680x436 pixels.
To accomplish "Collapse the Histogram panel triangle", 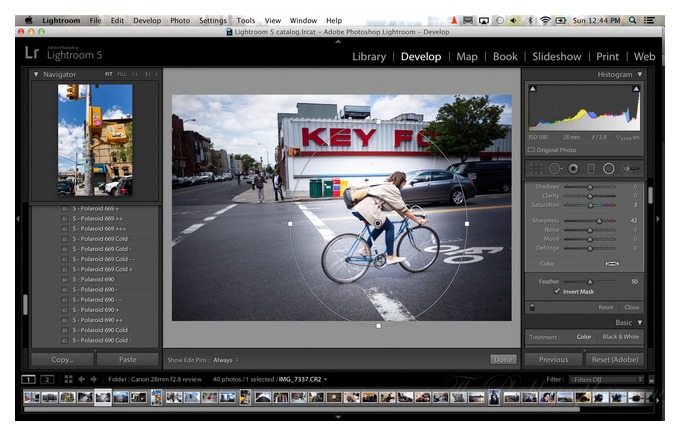I will pos(640,75).
